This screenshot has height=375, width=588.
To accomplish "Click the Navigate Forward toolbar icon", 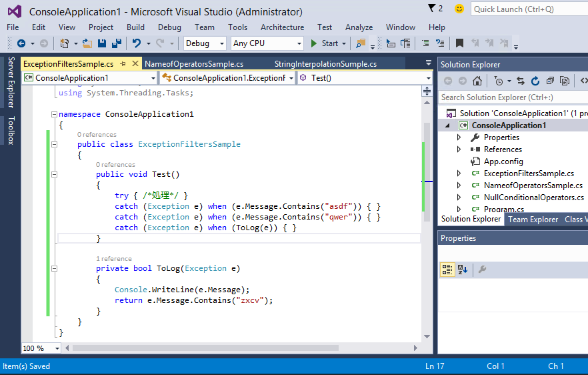I will click(x=44, y=43).
